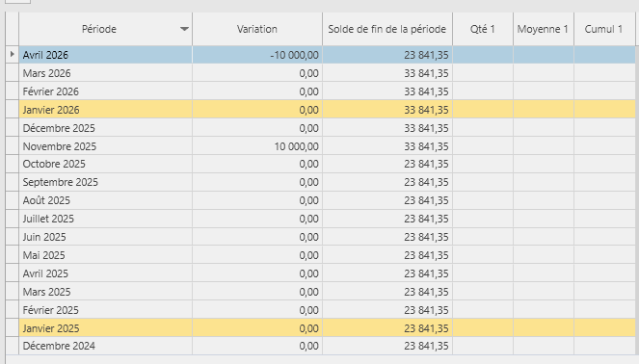639x364 pixels.
Task: Click the Qté 1 column header
Action: point(483,29)
